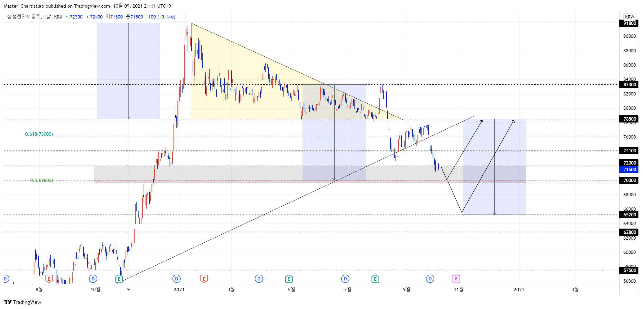644x309 pixels.
Task: Click the magenta E upcoming earnings marker
Action: click(456, 279)
